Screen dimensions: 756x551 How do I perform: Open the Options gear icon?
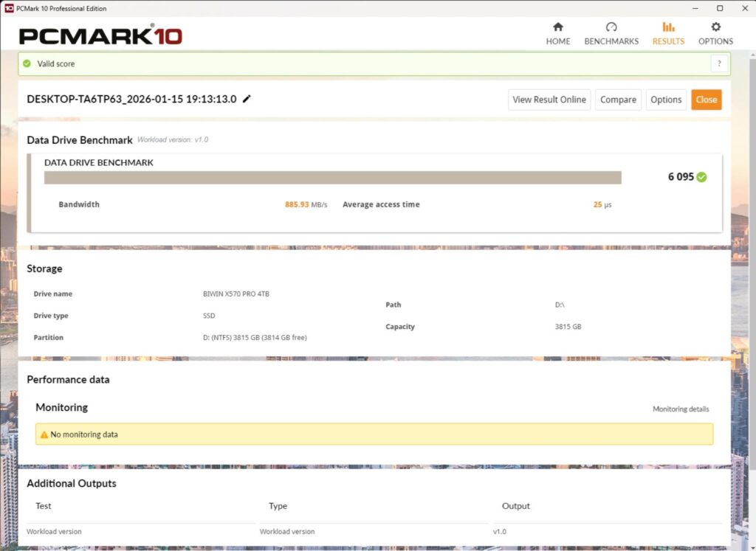click(715, 27)
